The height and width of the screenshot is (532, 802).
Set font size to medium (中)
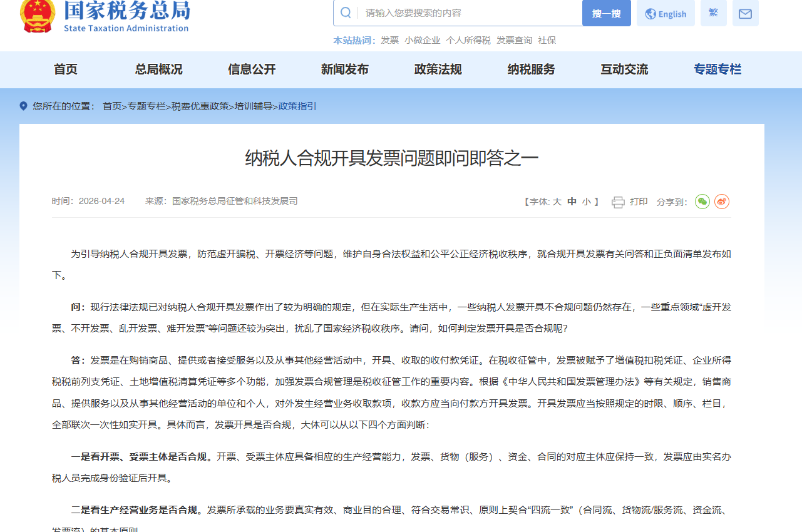pyautogui.click(x=572, y=202)
